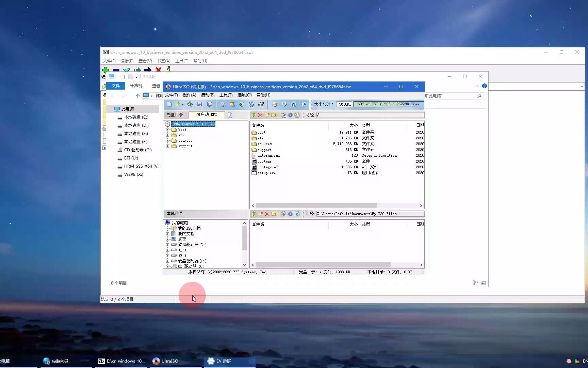Image resolution: width=588 pixels, height=368 pixels.
Task: Click Up arrow in disc directory toolbar
Action: coord(254,115)
